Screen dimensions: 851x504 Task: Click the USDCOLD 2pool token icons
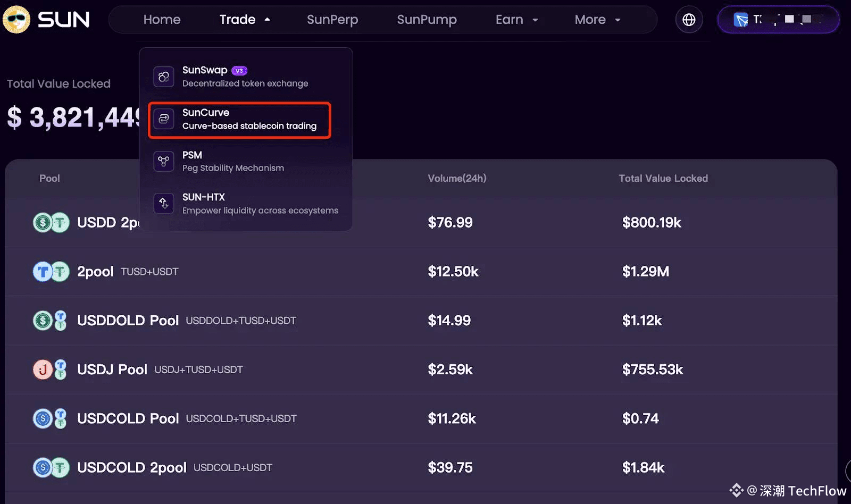click(x=51, y=467)
